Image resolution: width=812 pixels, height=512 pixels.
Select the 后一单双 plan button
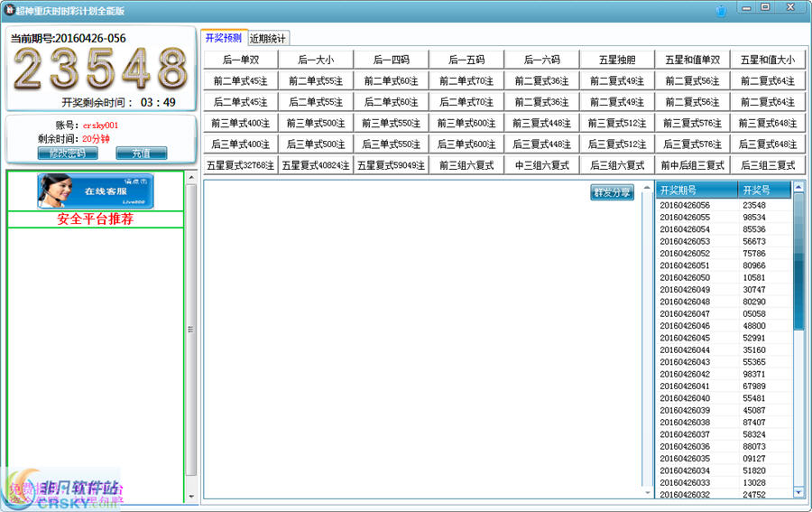241,60
